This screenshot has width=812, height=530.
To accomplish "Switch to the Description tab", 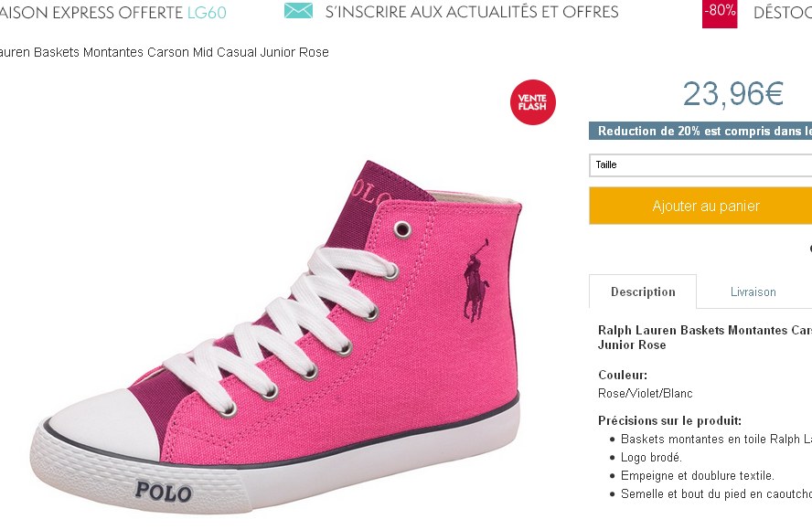I will (643, 292).
